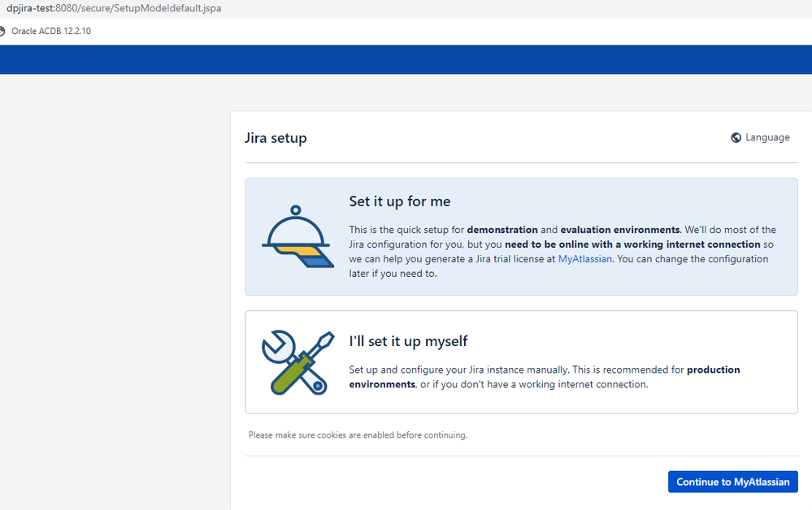Select the 'Set it up for me' option
This screenshot has width=812, height=510.
coord(522,237)
